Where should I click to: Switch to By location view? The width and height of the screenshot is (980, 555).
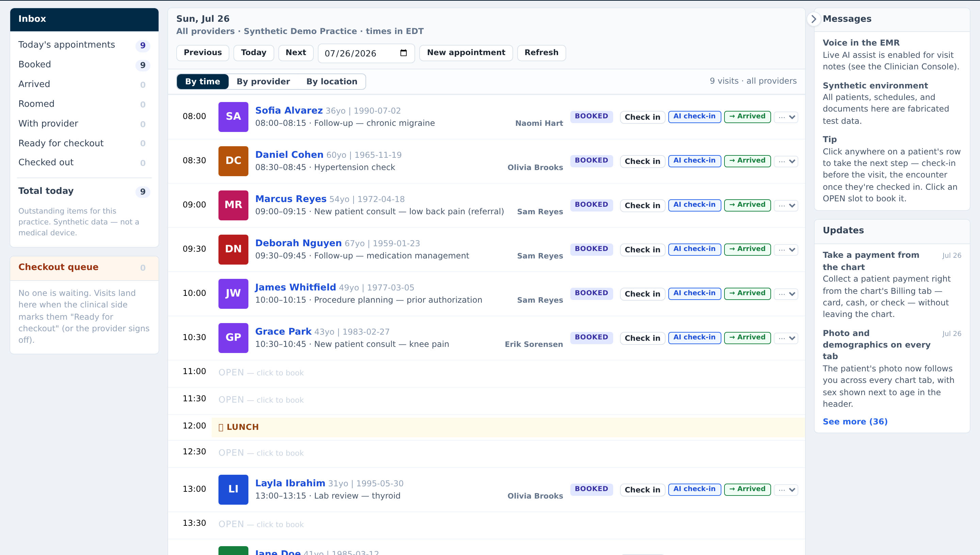coord(332,82)
